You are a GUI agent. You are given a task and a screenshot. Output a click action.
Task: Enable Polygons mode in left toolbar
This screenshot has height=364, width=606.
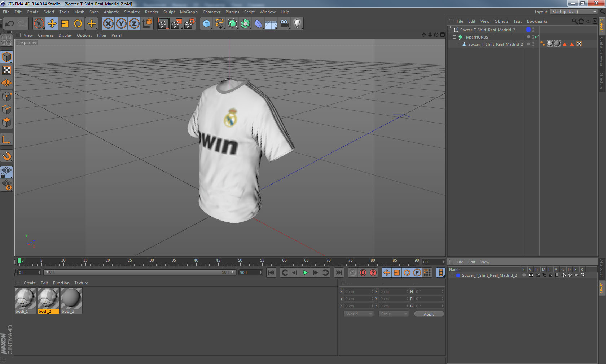(7, 123)
